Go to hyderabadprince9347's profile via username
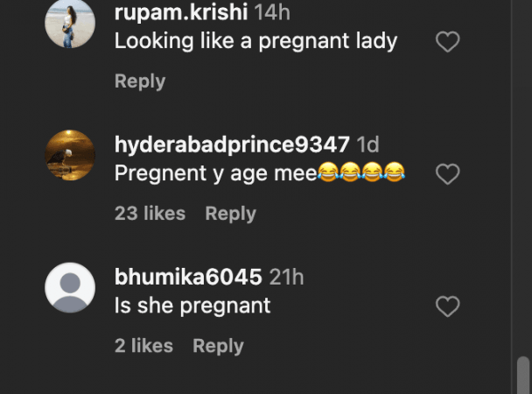532x394 pixels. click(x=232, y=144)
